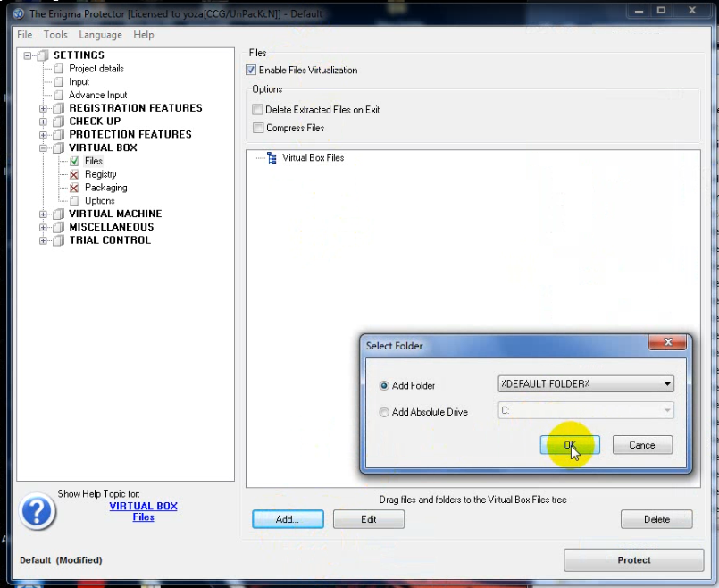Click the Virtual Box Files tree icon

272,158
